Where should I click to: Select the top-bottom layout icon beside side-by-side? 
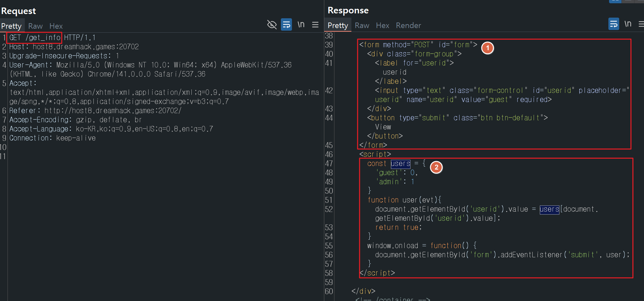coord(628,1)
